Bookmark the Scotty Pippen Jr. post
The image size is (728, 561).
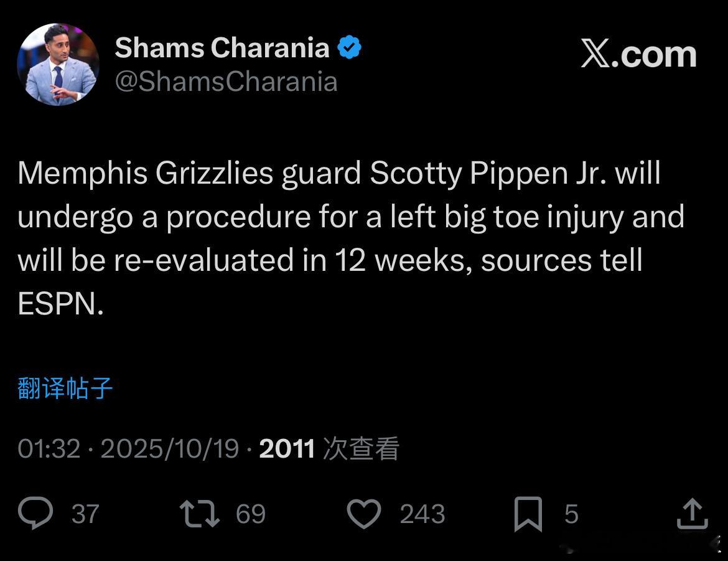[x=528, y=514]
